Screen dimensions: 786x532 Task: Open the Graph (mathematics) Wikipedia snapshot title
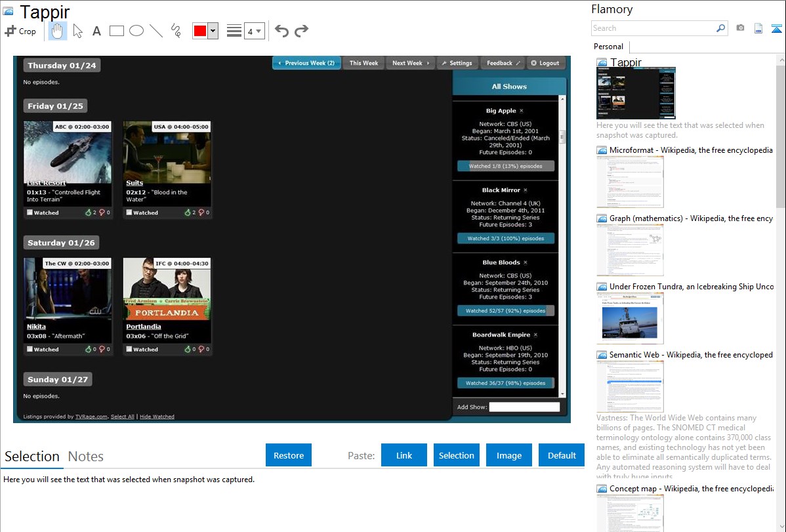(691, 218)
